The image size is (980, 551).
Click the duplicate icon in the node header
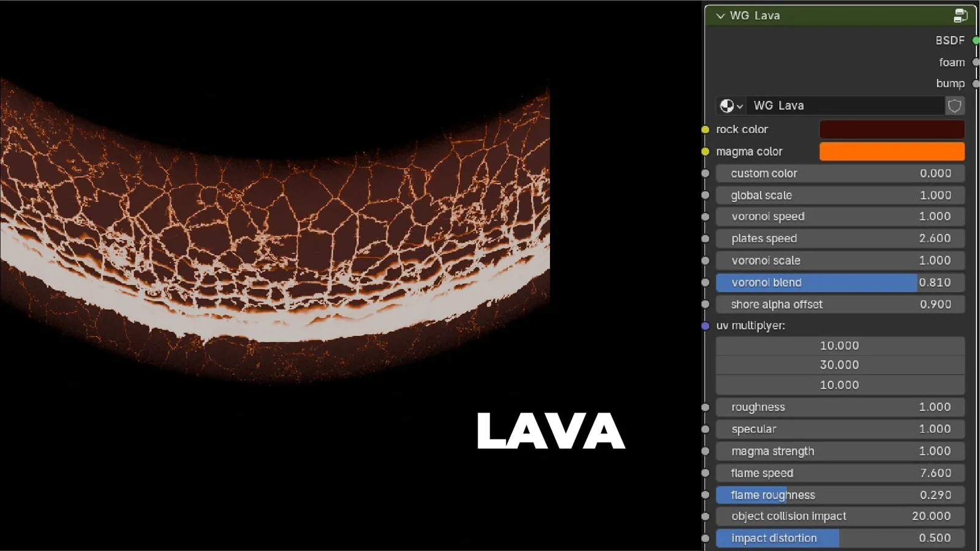point(960,15)
